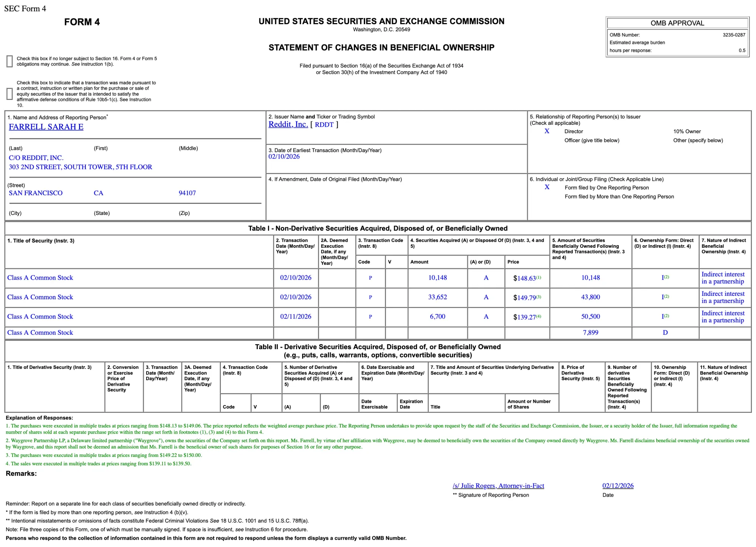The image size is (756, 547).
Task: Open the FARRELL SARAH E link
Action: (x=46, y=127)
